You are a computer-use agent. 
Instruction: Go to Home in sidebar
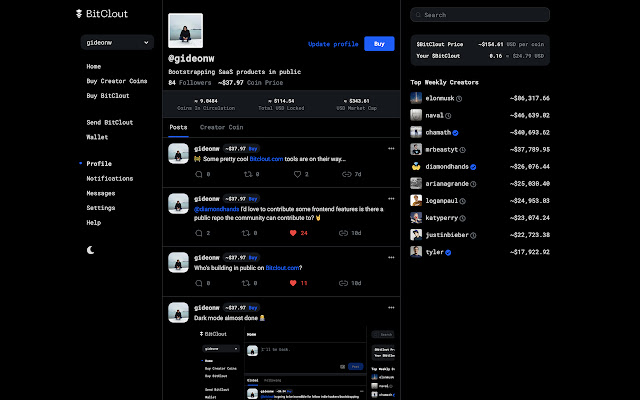click(x=93, y=67)
